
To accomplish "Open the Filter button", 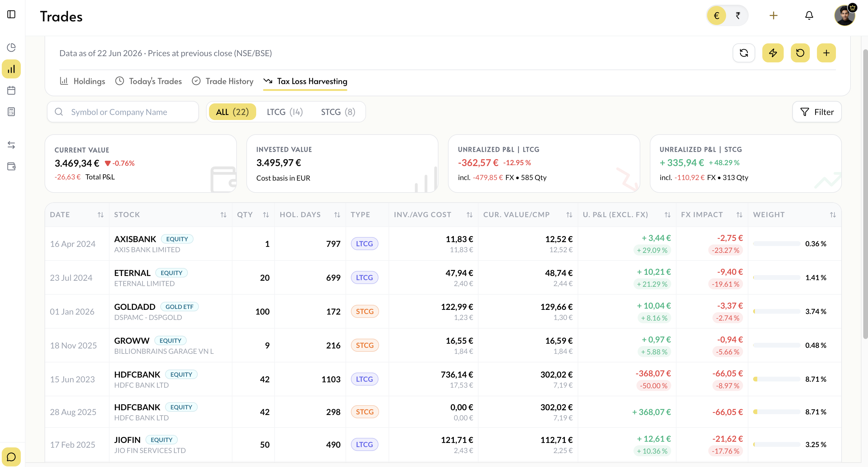I will (x=817, y=112).
